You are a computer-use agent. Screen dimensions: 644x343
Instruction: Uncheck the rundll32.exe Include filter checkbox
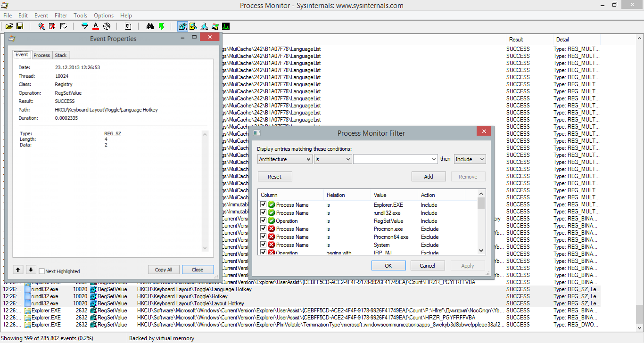(x=264, y=213)
